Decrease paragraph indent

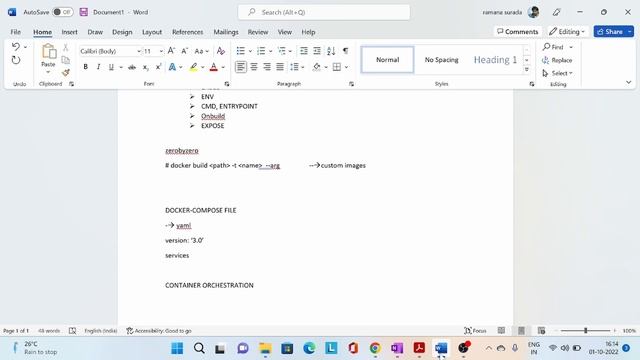[x=304, y=51]
